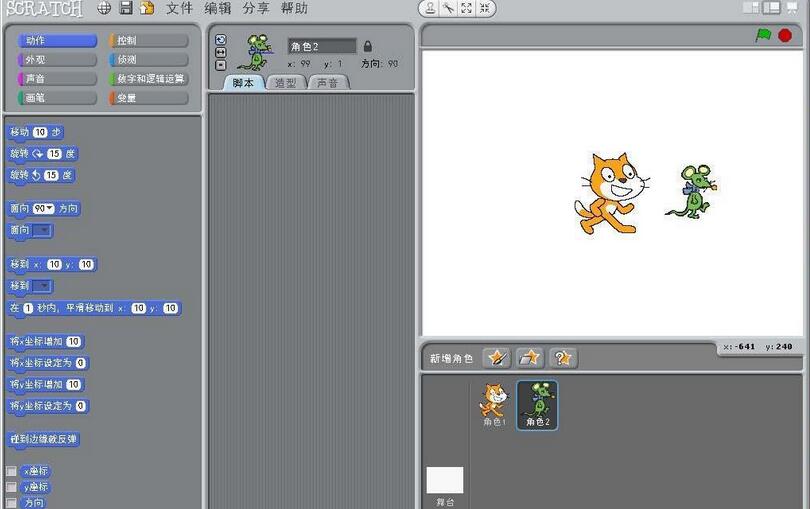Viewport: 810px width, 509px height.
Task: Open the empty dropdown in second 面向 block
Action: pyautogui.click(x=42, y=230)
